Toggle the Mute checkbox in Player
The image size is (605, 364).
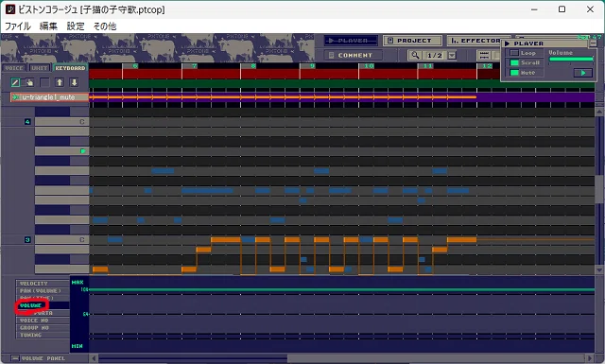coord(514,73)
